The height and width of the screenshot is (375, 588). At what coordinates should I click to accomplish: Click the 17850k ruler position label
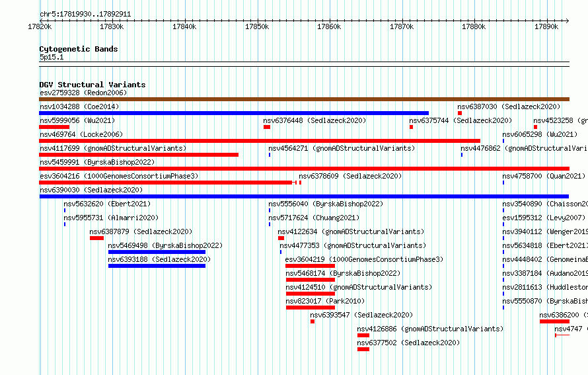tap(257, 26)
